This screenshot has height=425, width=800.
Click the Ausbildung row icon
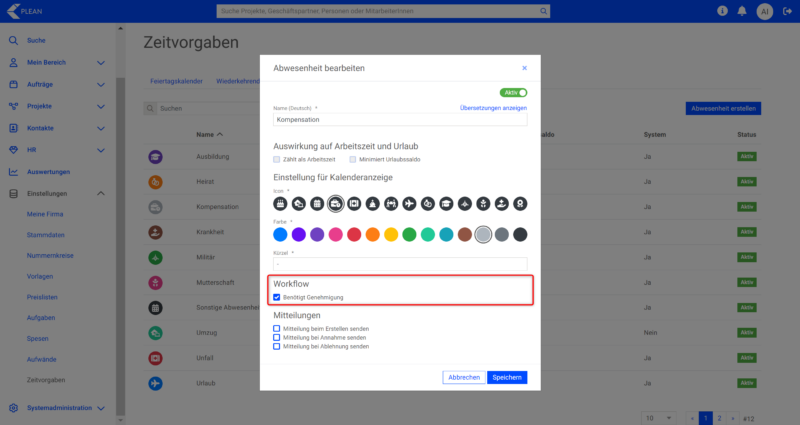156,157
